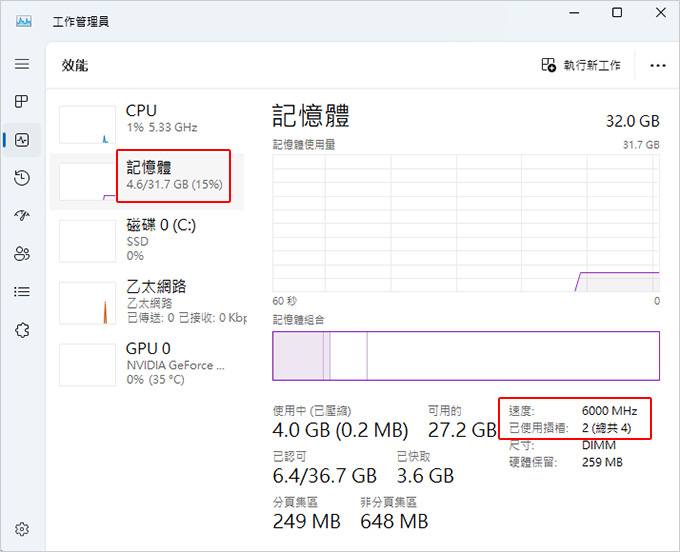
Task: Click the 60 秒 graph time label
Action: click(284, 301)
